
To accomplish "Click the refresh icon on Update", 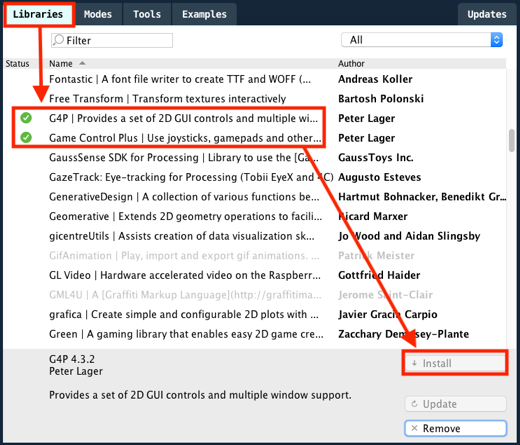I will tap(414, 404).
